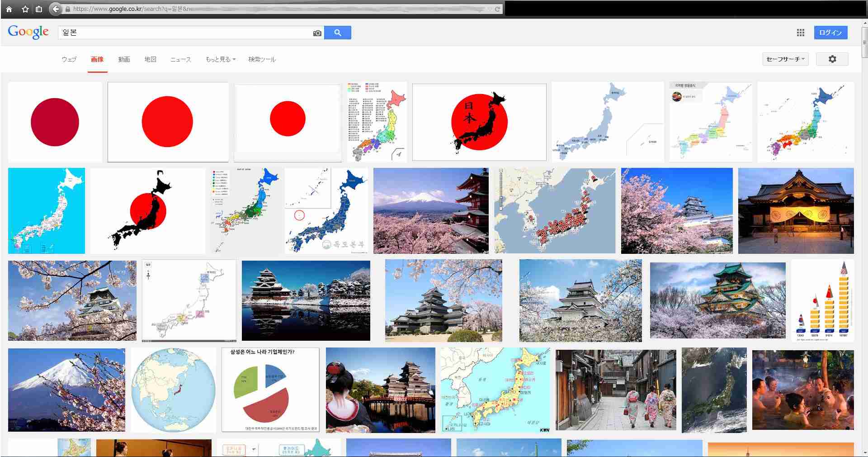Open the bookmarks list icon beside the star
868x457 pixels.
[x=39, y=9]
